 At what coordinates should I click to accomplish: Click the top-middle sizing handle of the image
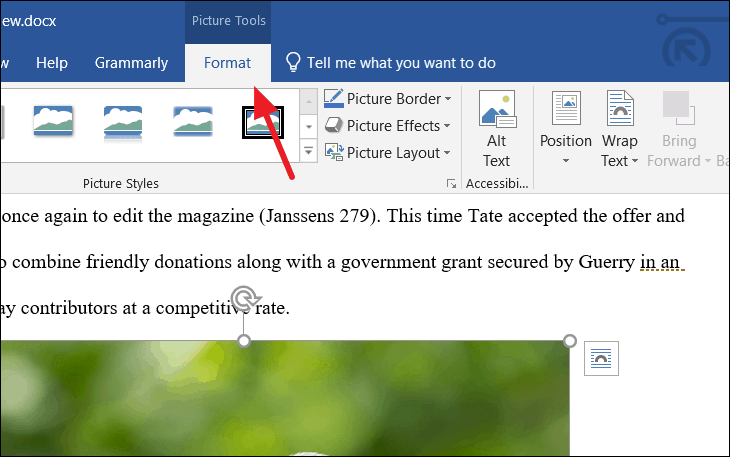point(244,341)
